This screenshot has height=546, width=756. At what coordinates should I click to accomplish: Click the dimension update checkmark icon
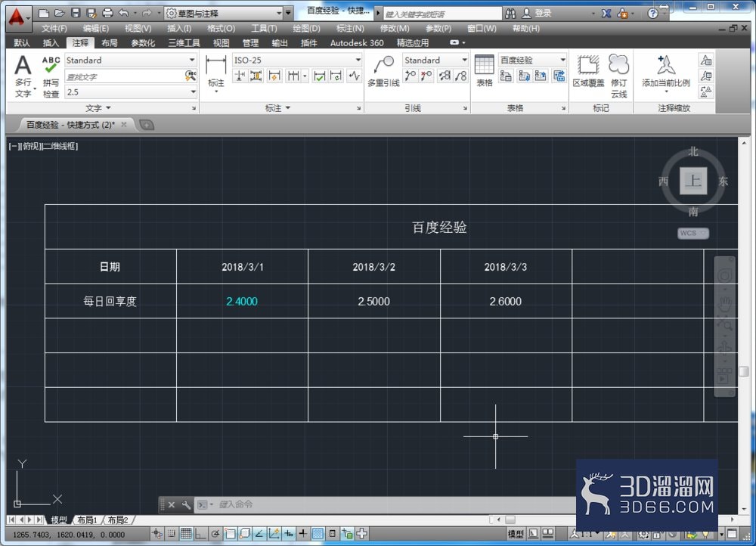point(319,76)
